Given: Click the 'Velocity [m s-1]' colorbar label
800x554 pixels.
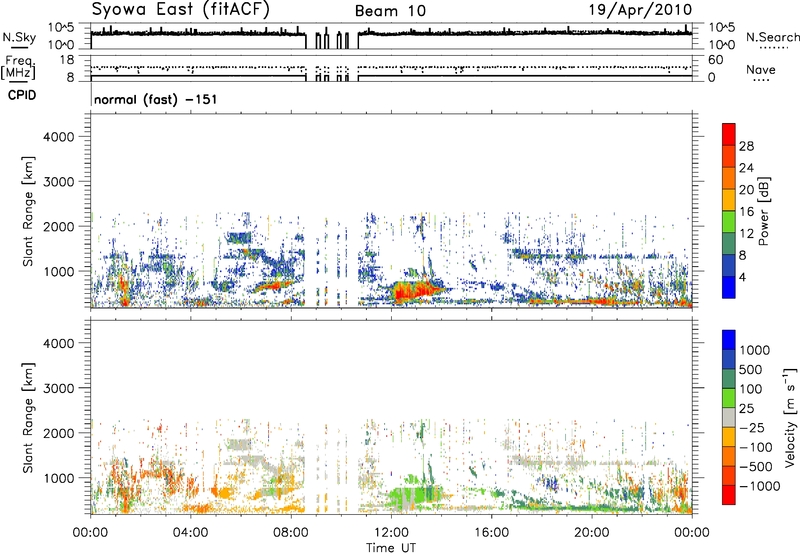Looking at the screenshot, I should [x=790, y=417].
